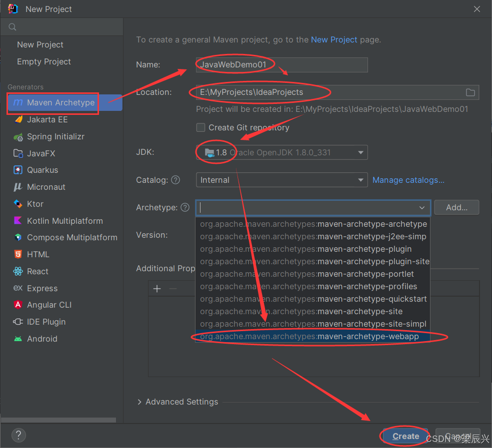The image size is (492, 448).
Task: Add a property with the plus icon
Action: click(157, 289)
